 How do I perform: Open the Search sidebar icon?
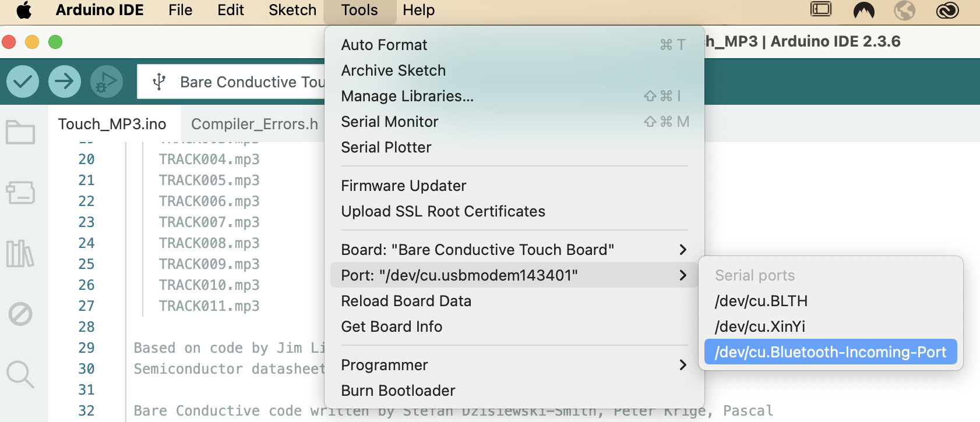tap(20, 374)
